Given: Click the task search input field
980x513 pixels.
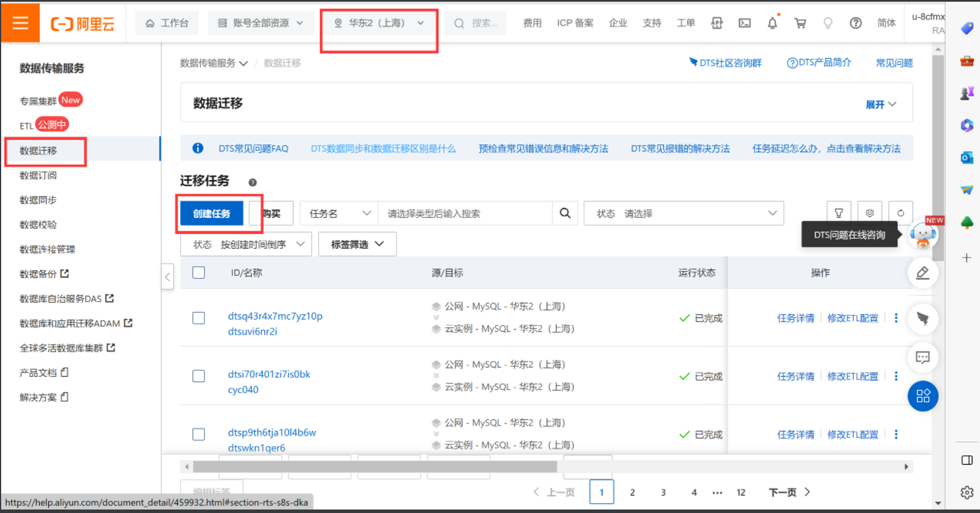Looking at the screenshot, I should [465, 213].
